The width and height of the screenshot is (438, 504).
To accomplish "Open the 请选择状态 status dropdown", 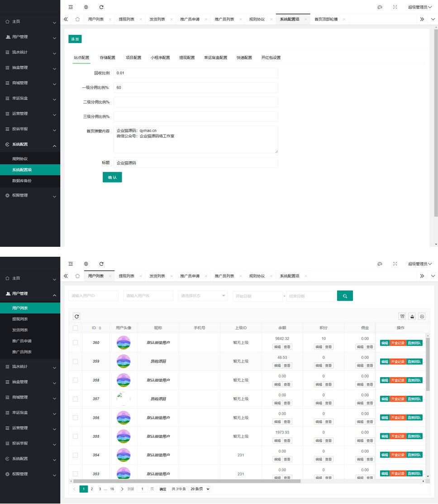I will [x=203, y=296].
